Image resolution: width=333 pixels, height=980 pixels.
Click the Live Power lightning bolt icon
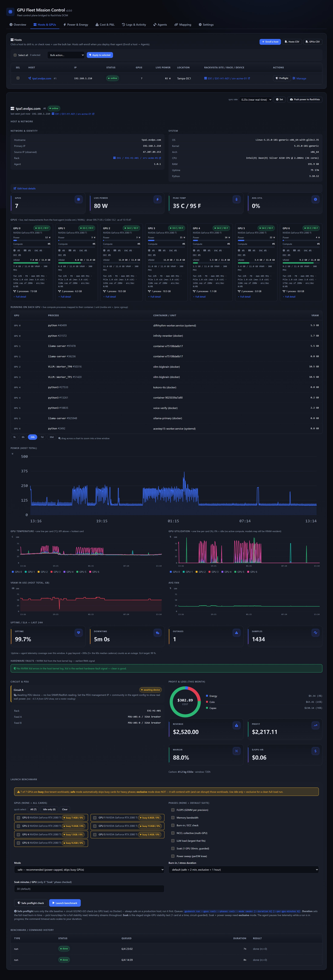tap(157, 199)
